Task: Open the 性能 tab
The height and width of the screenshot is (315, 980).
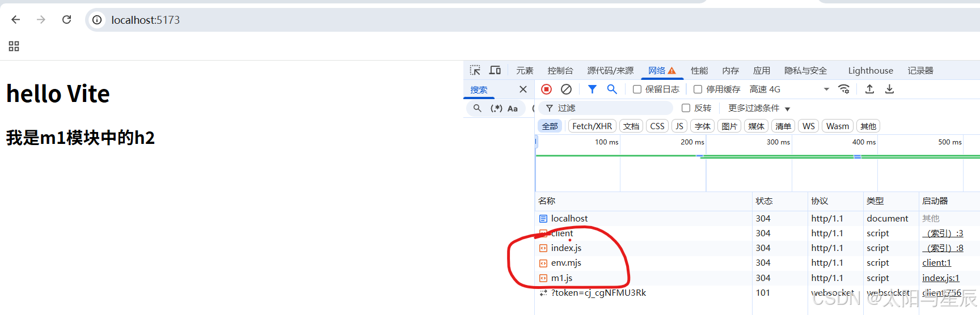Action: [x=699, y=71]
